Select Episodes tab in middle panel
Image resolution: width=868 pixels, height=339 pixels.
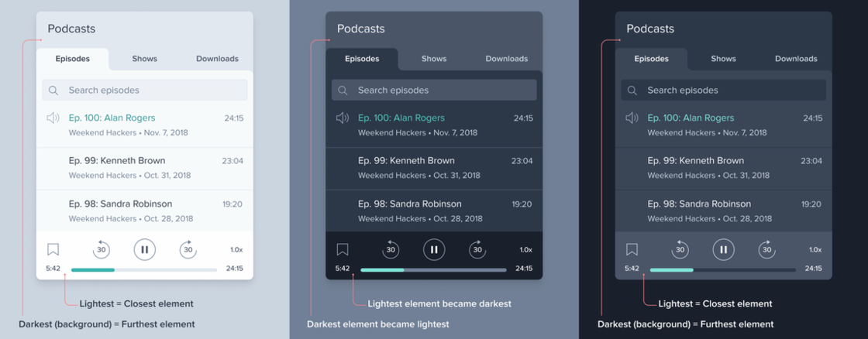click(362, 59)
